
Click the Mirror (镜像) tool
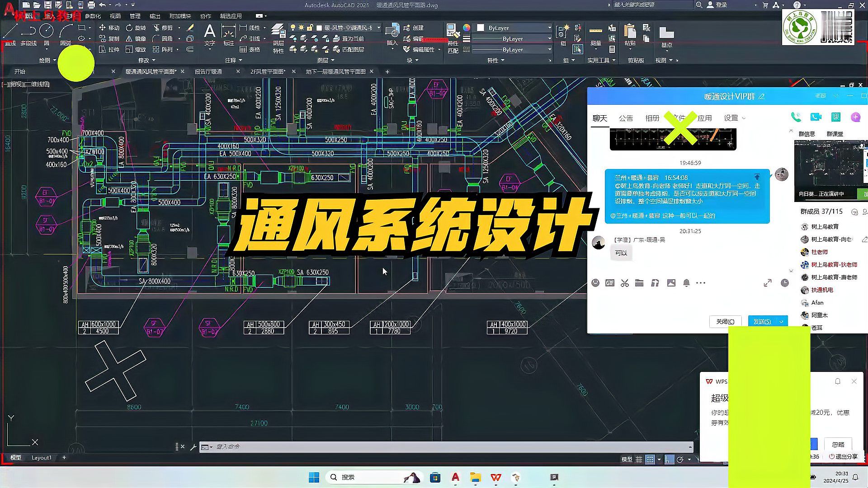click(x=136, y=38)
